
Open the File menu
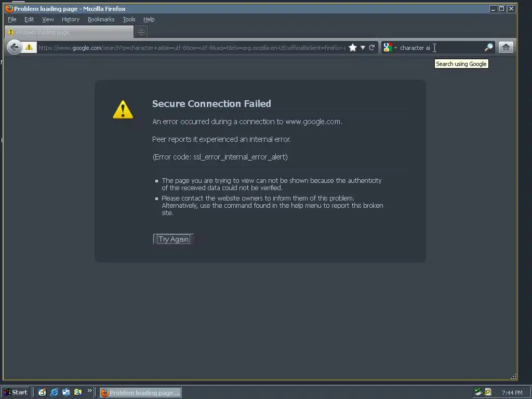pyautogui.click(x=12, y=19)
